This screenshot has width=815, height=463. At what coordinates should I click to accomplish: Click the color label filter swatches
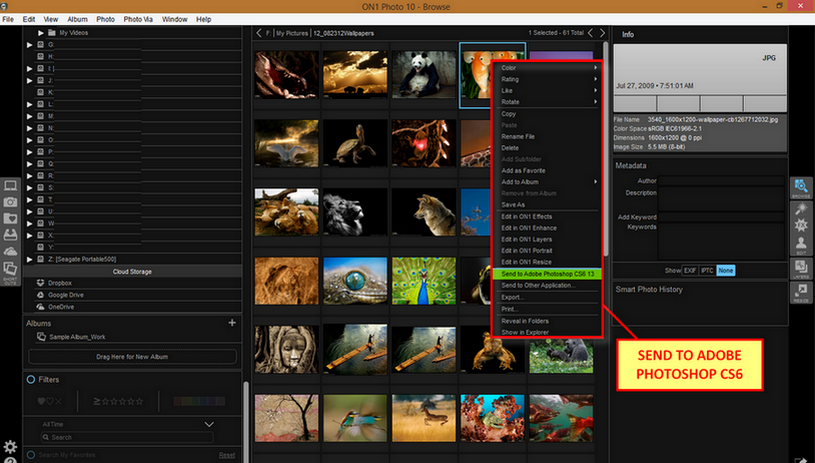(199, 401)
